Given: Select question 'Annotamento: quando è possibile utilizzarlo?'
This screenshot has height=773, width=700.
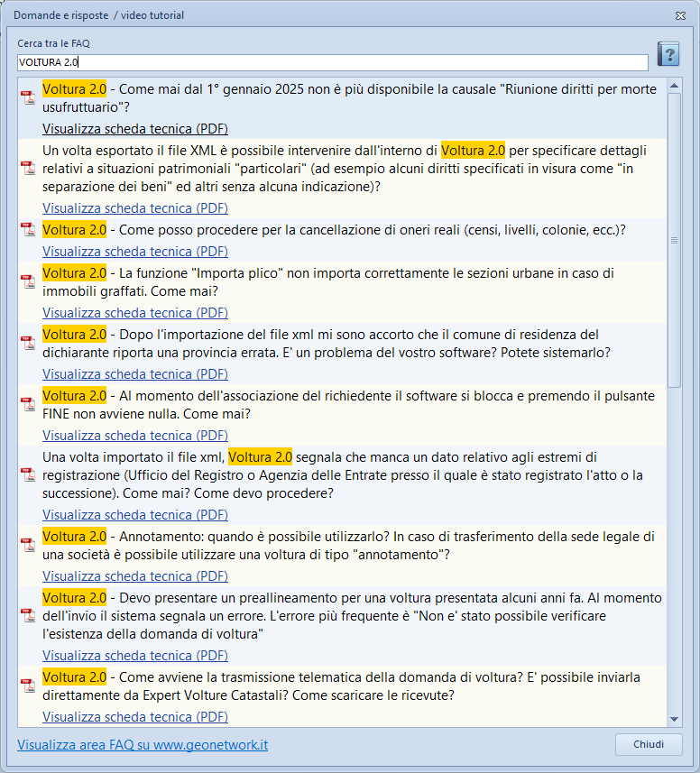Looking at the screenshot, I should (x=348, y=545).
